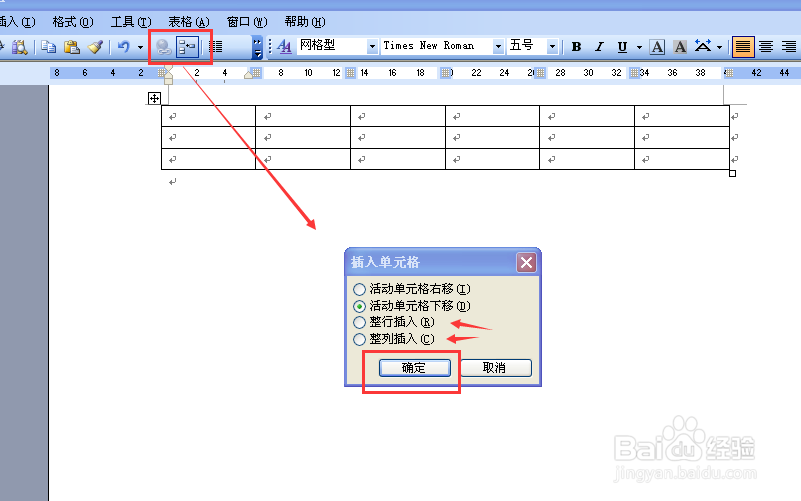Open the 窗口(W) menu
801x501 pixels.
coord(247,22)
